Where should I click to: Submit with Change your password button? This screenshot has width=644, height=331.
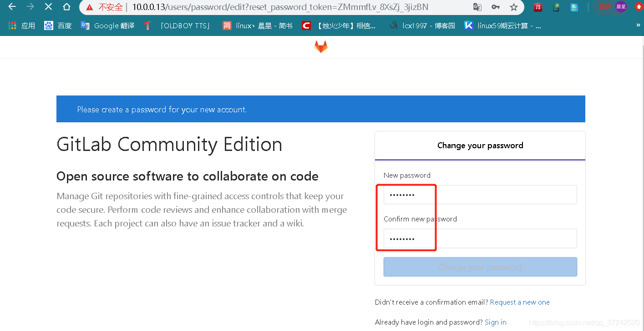pos(480,267)
